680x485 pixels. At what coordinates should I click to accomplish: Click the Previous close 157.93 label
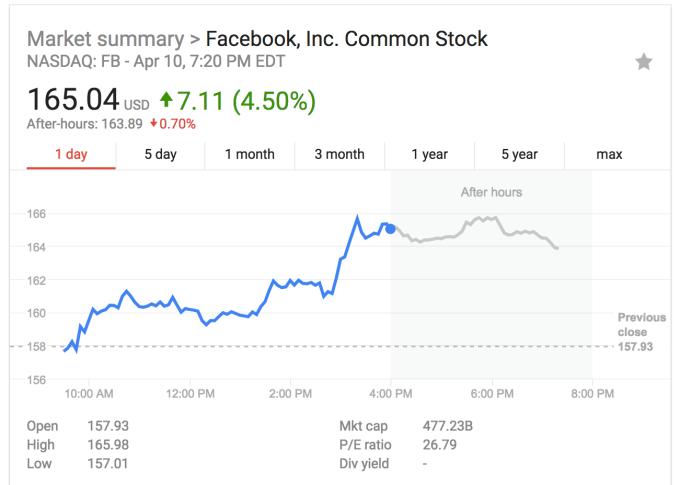640,332
